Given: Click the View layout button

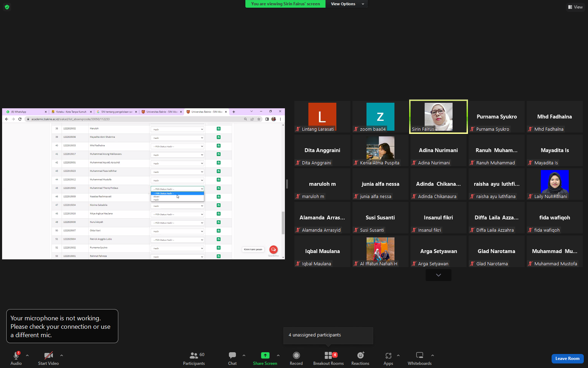Looking at the screenshot, I should coord(575,7).
